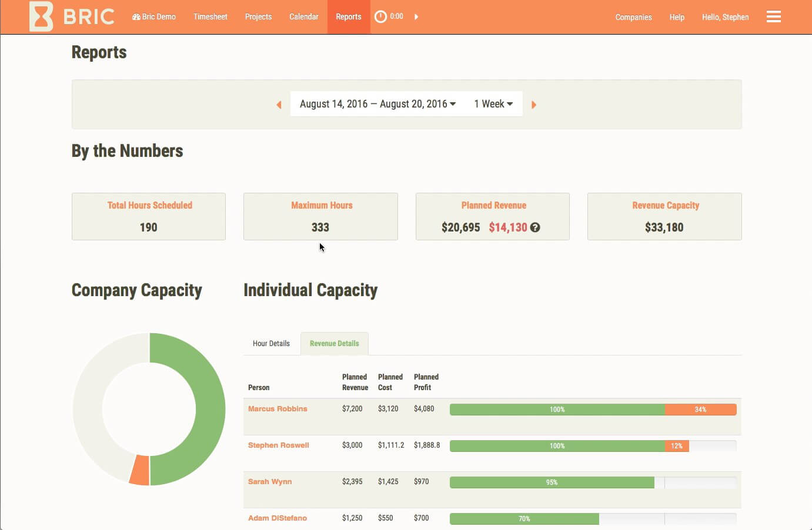The height and width of the screenshot is (530, 812).
Task: Click Stephen Roswell 12% orange bar segment
Action: (x=677, y=446)
